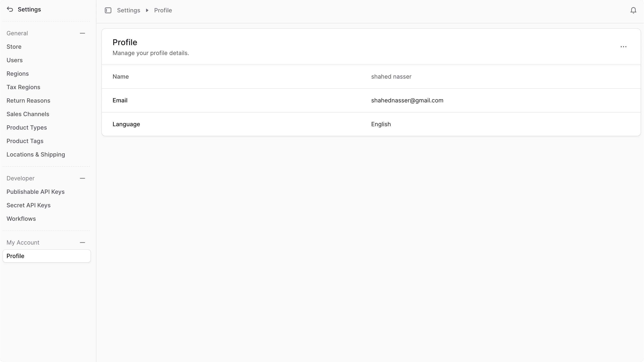Open Tax Regions settings

[23, 87]
